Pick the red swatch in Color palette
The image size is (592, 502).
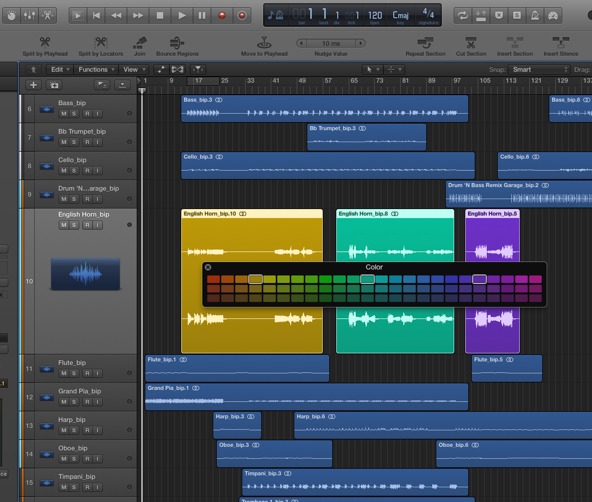(213, 279)
